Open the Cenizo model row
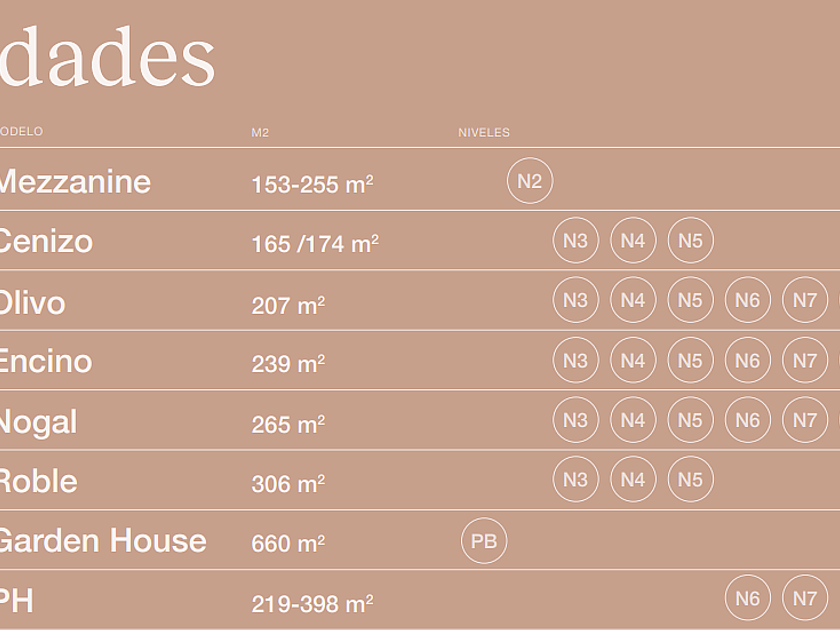This screenshot has height=630, width=840. pos(46,242)
